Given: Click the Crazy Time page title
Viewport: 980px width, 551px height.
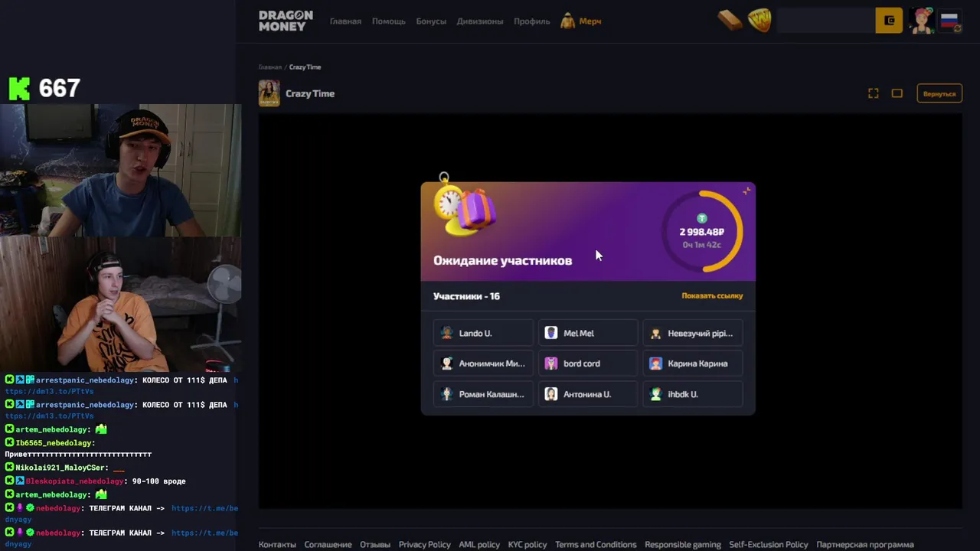Looking at the screenshot, I should [x=310, y=93].
